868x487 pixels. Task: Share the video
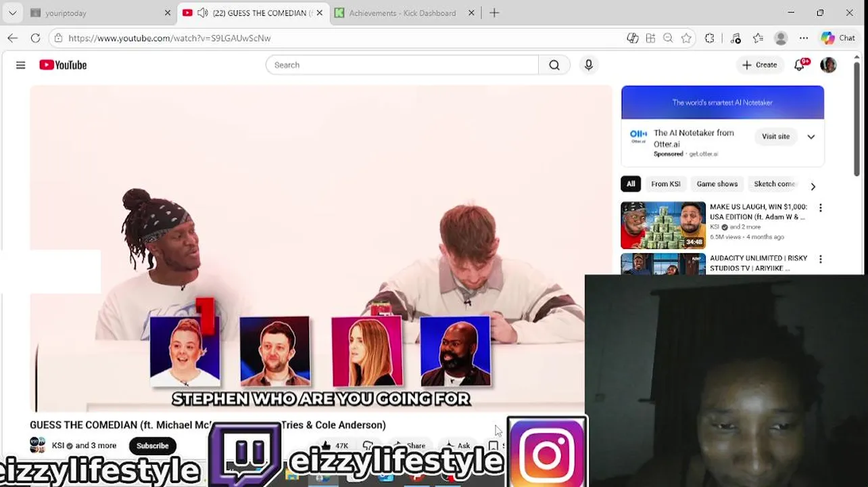point(410,446)
